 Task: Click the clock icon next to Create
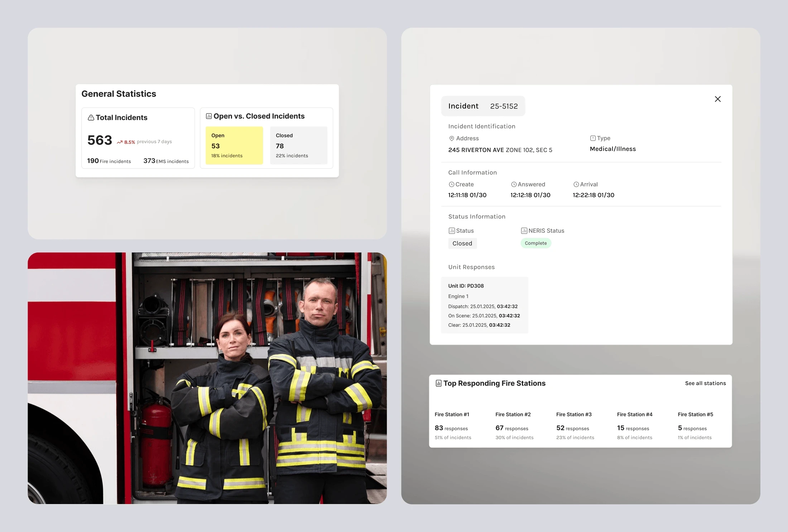click(x=452, y=184)
